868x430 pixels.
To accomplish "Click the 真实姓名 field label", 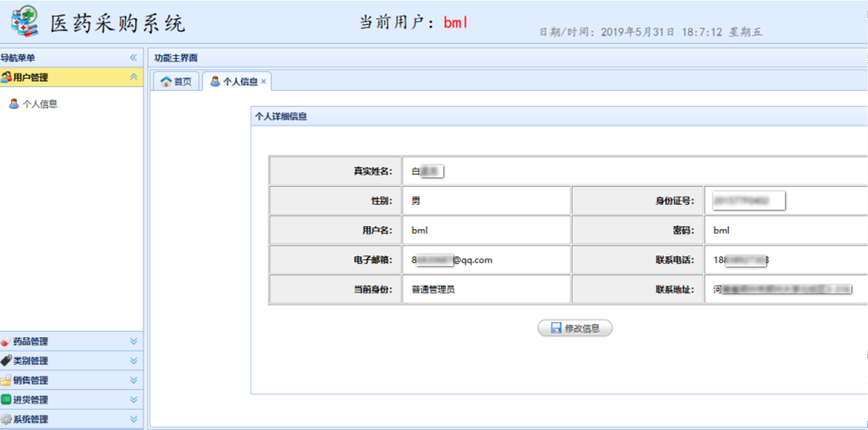I will [x=374, y=171].
